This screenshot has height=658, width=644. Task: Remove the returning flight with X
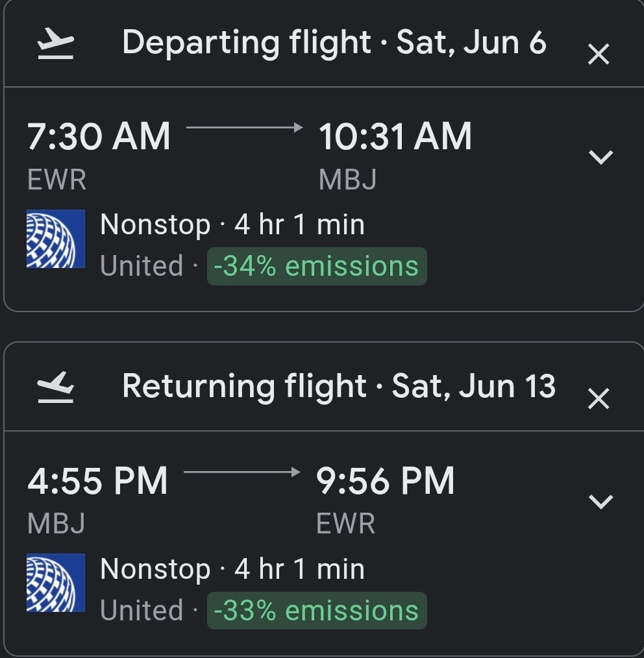[x=598, y=398]
